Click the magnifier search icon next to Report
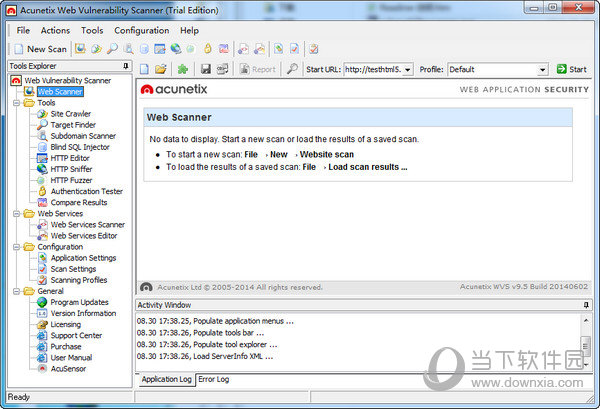Screen dimensions: 600x409 [292, 69]
